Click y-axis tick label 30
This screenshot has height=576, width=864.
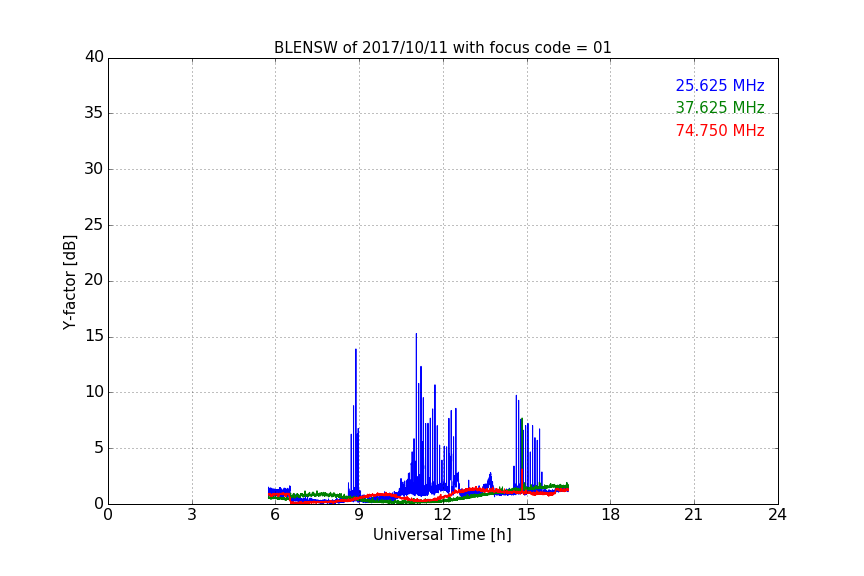(x=94, y=169)
